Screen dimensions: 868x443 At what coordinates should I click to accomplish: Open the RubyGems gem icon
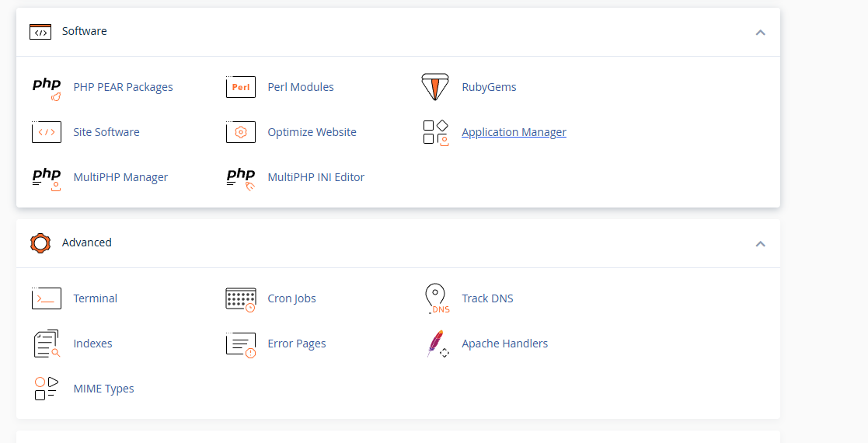pyautogui.click(x=435, y=87)
